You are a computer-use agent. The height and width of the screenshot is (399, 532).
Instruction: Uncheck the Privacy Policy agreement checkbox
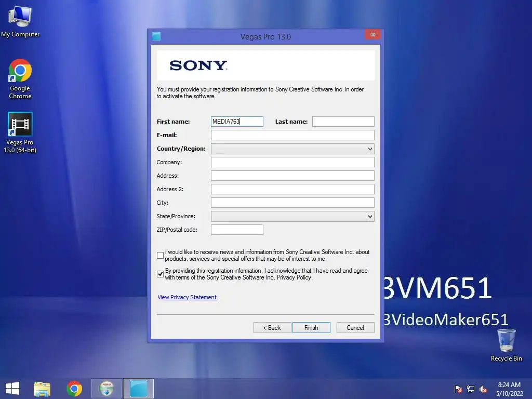[160, 274]
